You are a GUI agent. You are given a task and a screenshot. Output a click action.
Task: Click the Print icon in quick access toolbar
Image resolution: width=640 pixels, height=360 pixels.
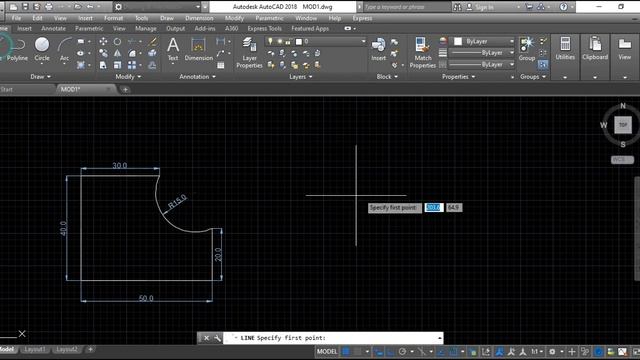tap(49, 7)
